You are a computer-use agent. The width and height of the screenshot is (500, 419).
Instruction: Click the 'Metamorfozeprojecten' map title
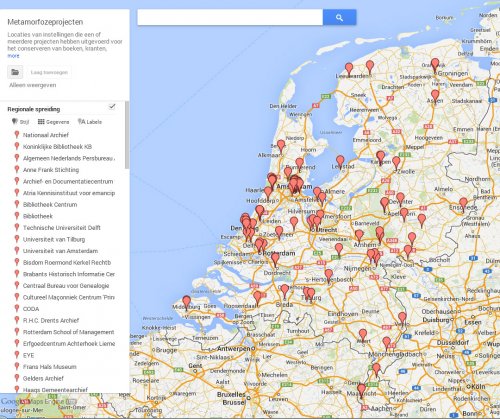pyautogui.click(x=45, y=22)
